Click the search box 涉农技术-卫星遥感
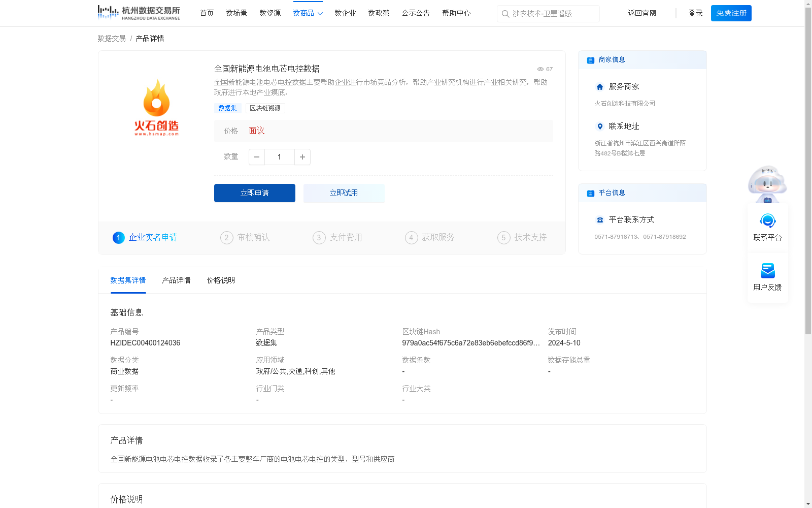 tap(548, 14)
